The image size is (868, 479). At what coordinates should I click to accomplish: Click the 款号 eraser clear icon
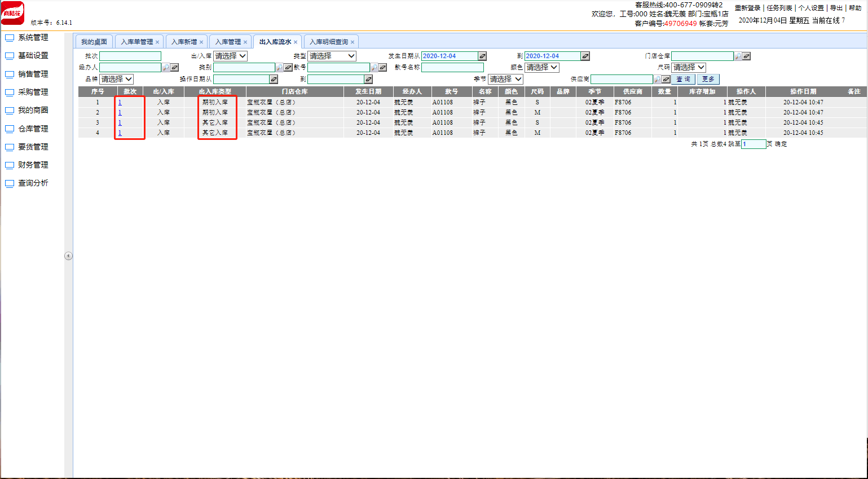click(x=382, y=68)
